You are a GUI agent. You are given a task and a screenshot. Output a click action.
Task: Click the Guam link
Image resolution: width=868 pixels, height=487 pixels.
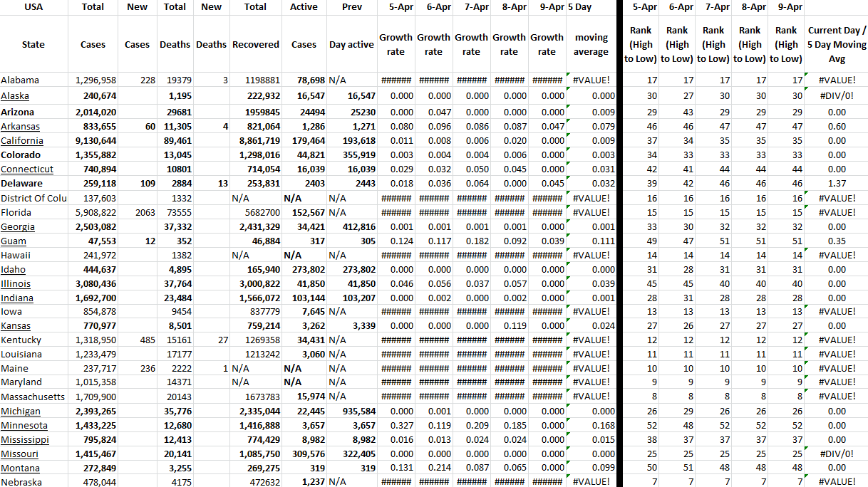coord(14,241)
